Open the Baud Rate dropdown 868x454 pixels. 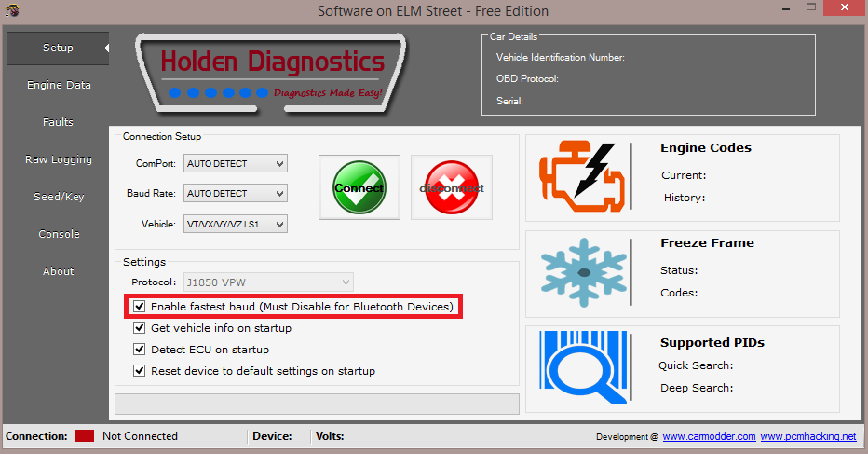click(x=236, y=194)
